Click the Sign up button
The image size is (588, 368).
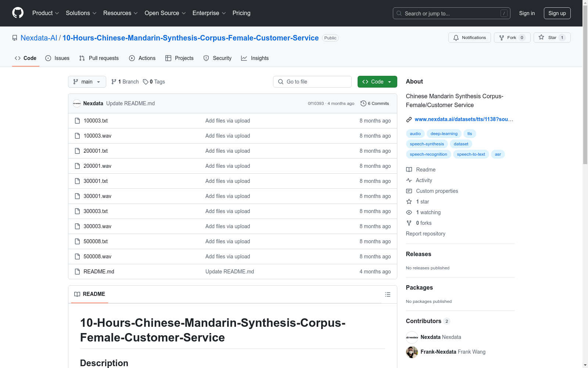coord(557,13)
